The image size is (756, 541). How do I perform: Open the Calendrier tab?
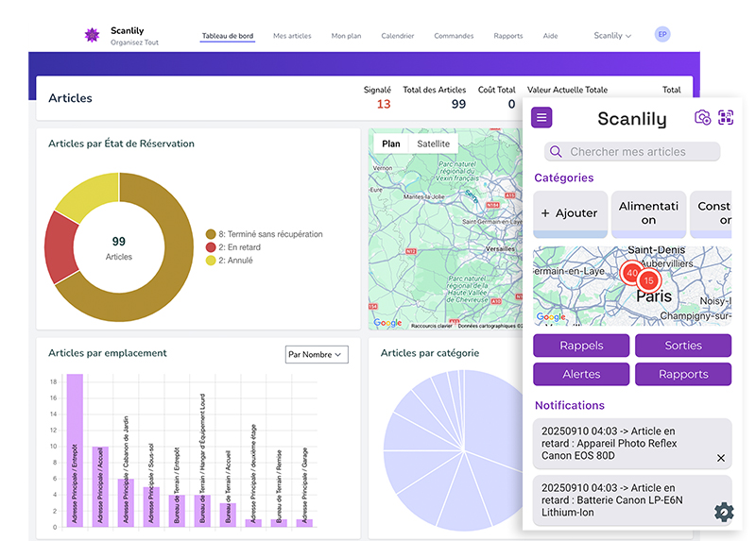[x=397, y=36]
